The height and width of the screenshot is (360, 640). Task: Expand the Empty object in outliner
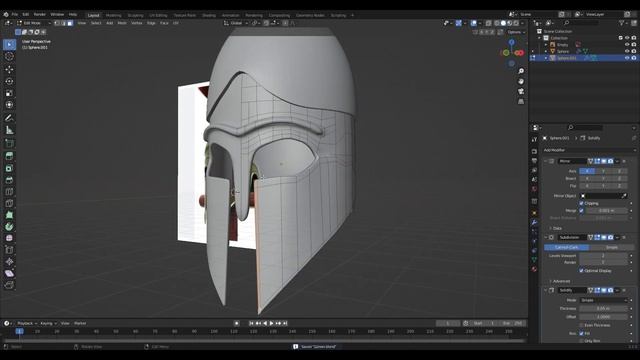coord(546,45)
